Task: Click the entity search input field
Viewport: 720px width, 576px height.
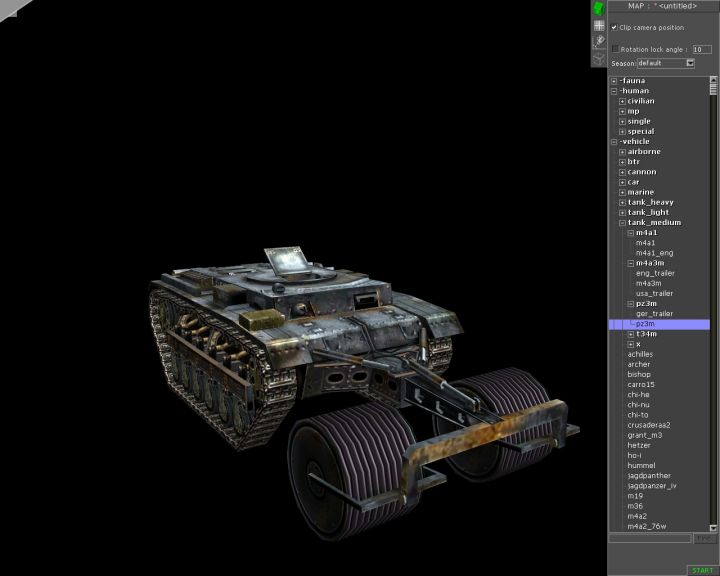Action: tap(650, 538)
